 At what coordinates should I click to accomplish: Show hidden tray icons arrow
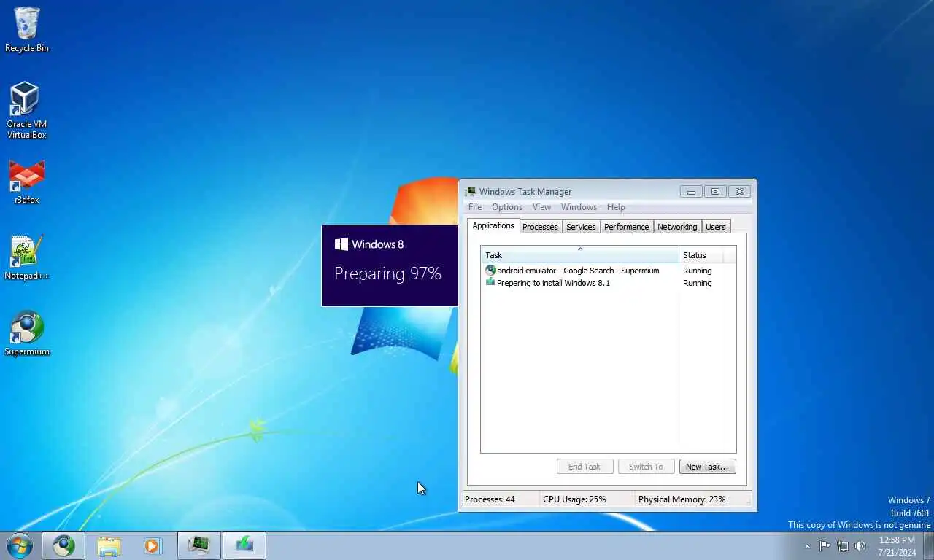pyautogui.click(x=807, y=546)
